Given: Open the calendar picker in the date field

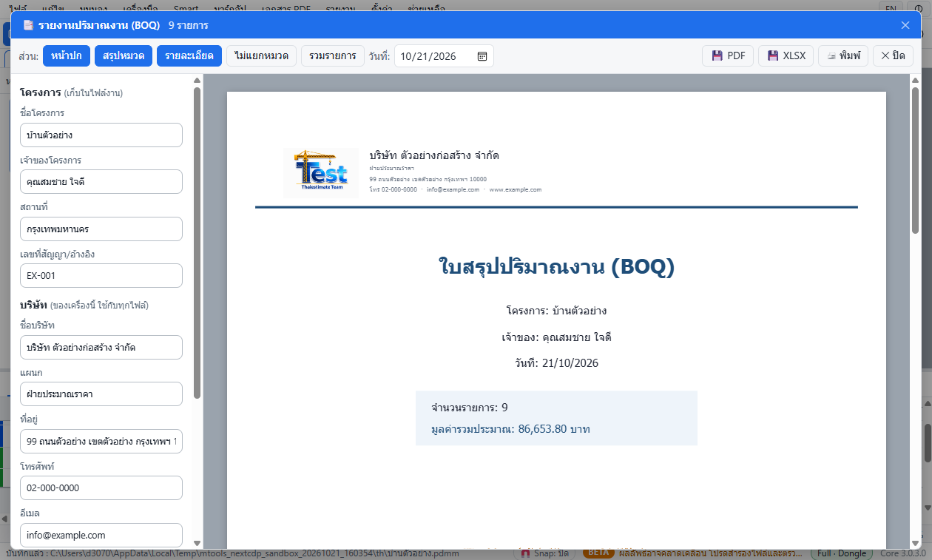Looking at the screenshot, I should [x=482, y=56].
